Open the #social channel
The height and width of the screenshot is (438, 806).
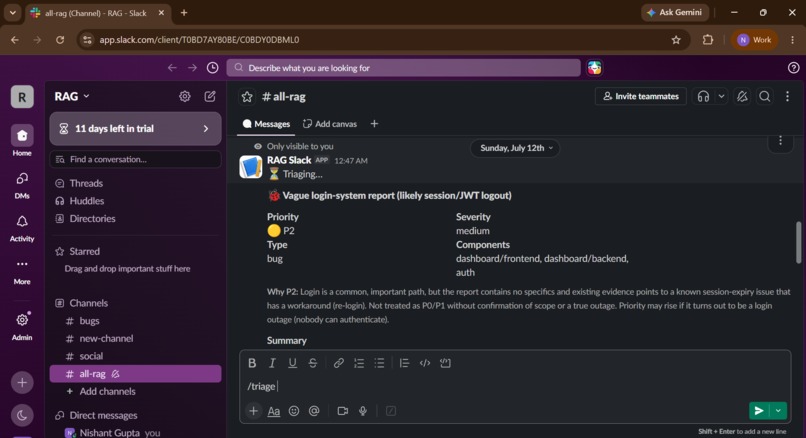[x=135, y=356]
